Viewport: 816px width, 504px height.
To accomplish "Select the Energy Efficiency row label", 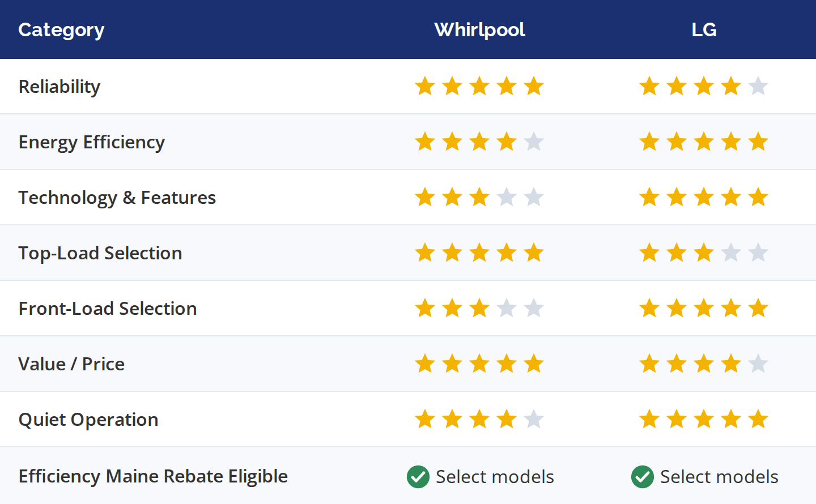I will click(x=92, y=142).
